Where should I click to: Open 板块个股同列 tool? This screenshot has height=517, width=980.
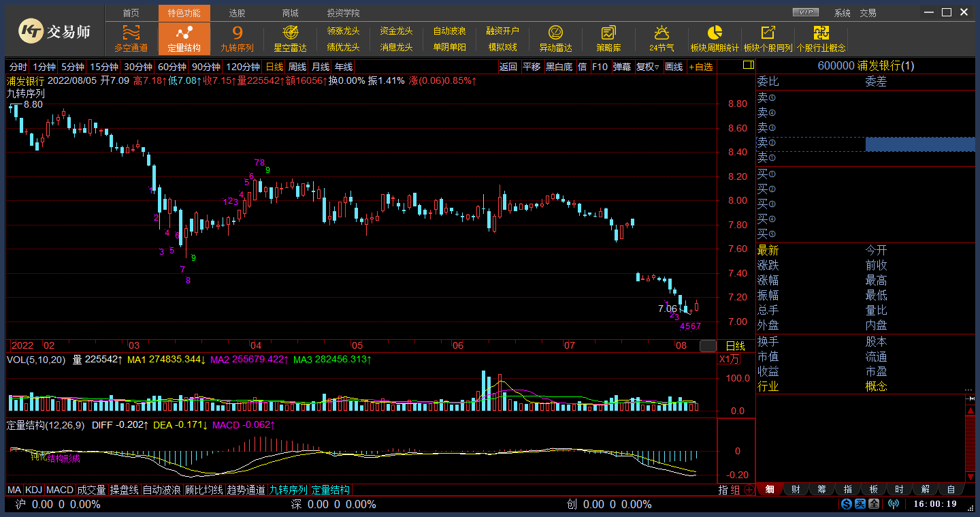768,38
